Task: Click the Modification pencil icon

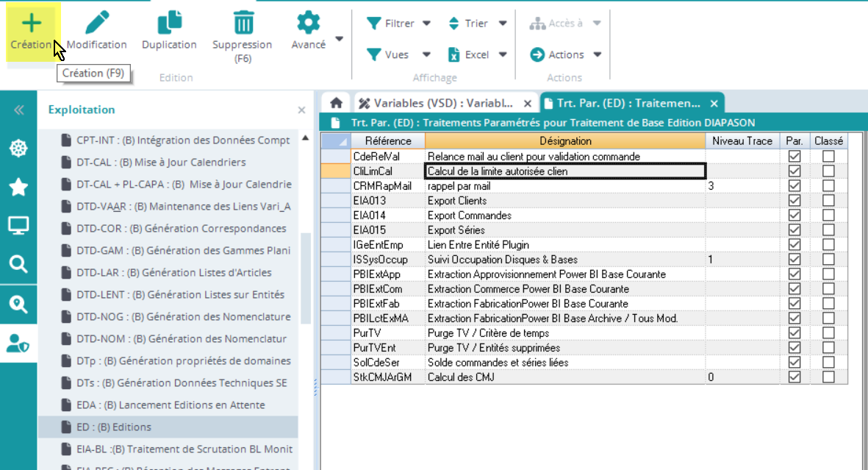Action: point(97,23)
